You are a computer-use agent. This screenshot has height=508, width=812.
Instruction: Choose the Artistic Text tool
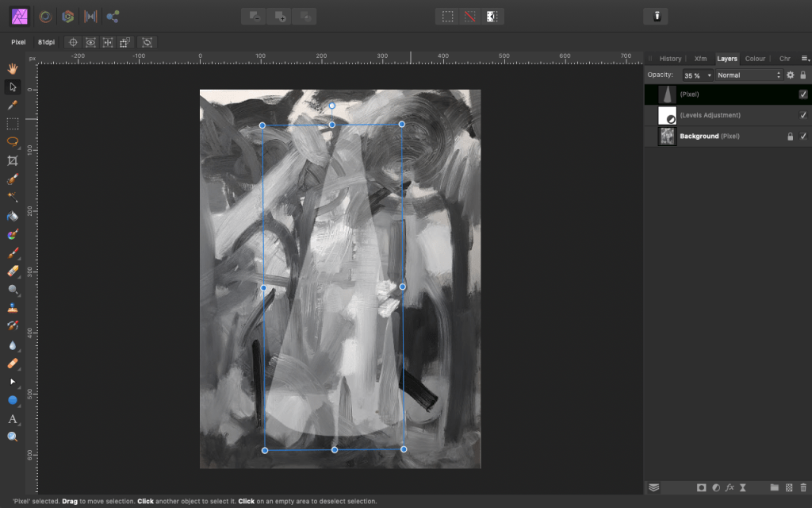point(13,419)
